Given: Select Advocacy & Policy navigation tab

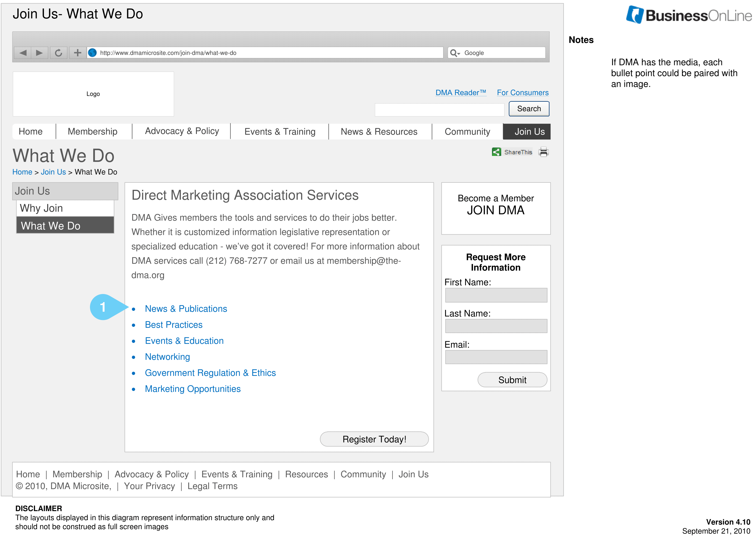Looking at the screenshot, I should (x=182, y=131).
